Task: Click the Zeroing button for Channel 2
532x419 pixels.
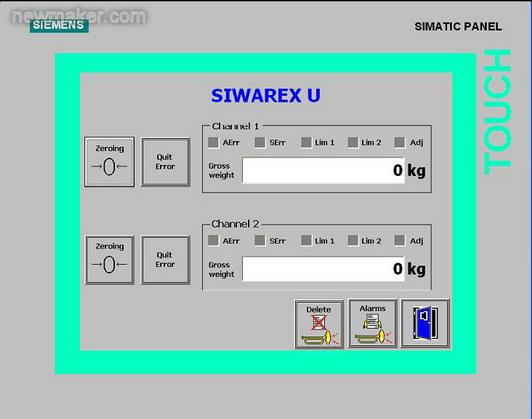Action: (110, 260)
